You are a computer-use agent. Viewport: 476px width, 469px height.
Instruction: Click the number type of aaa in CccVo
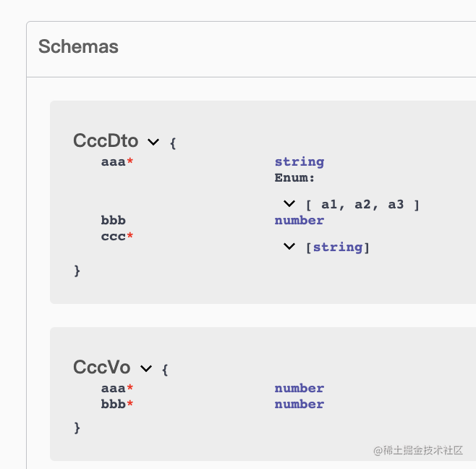pyautogui.click(x=299, y=388)
